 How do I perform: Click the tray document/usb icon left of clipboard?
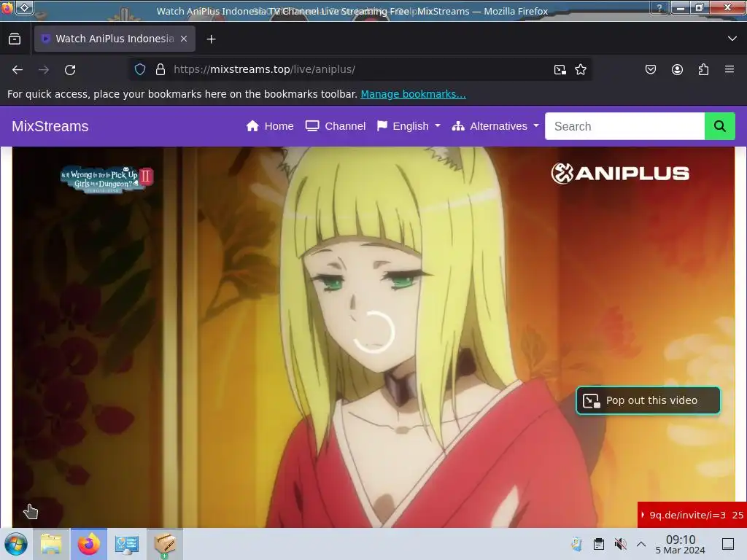pos(576,544)
